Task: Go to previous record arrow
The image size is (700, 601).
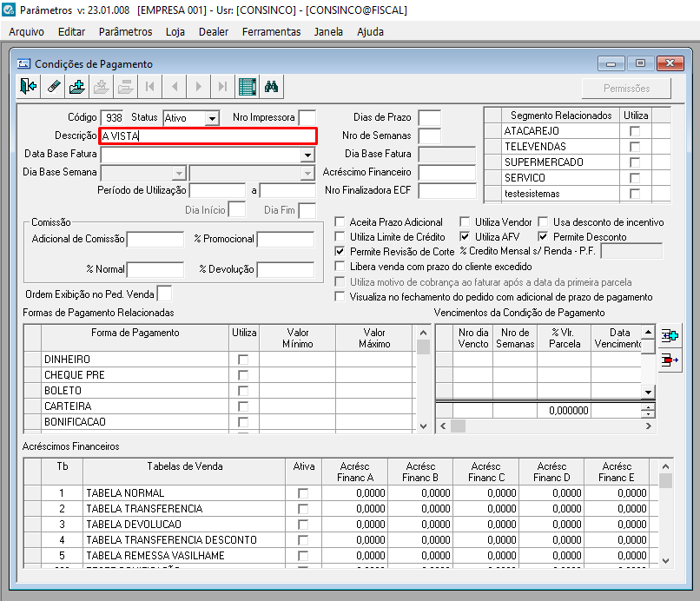Action: (x=175, y=86)
